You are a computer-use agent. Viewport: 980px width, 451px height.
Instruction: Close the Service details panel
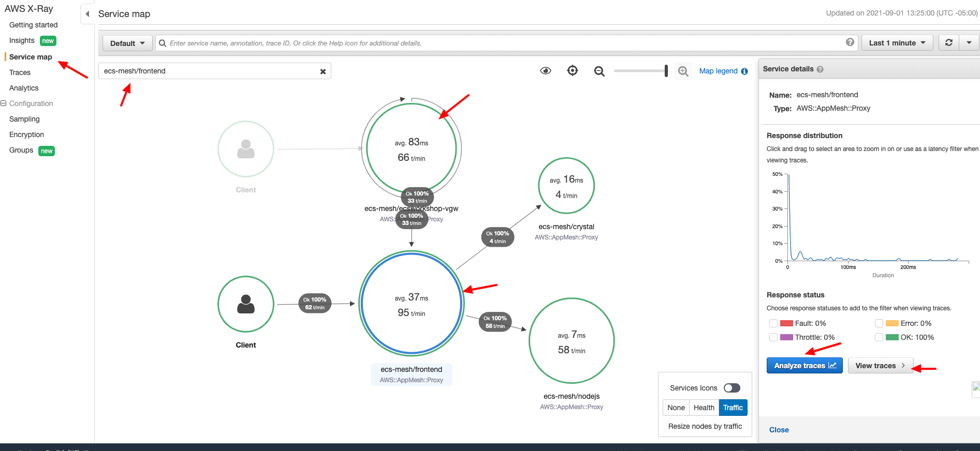[779, 430]
